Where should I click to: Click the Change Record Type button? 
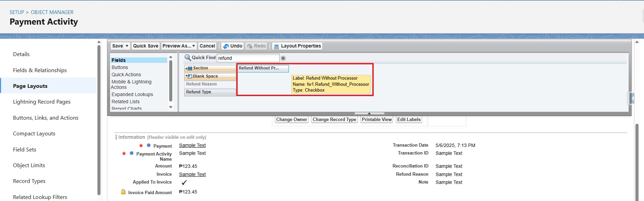coord(334,120)
